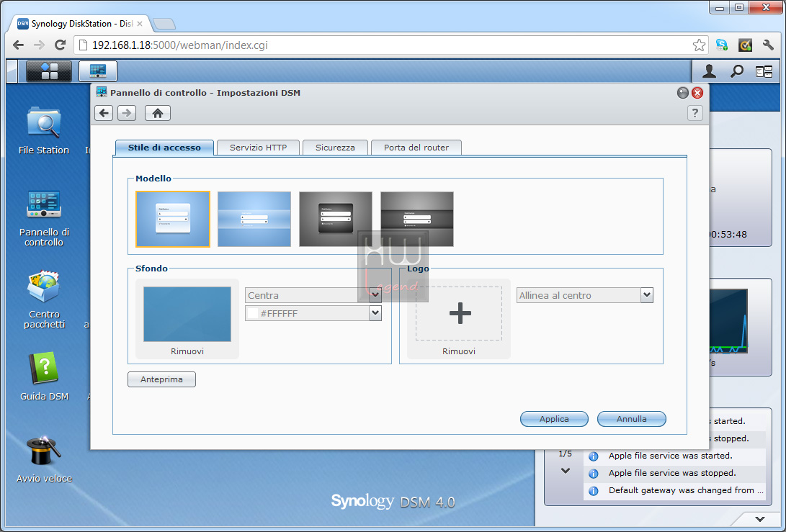786x532 pixels.
Task: Select 'Apple file service was stopped.' log
Action: tap(675, 473)
